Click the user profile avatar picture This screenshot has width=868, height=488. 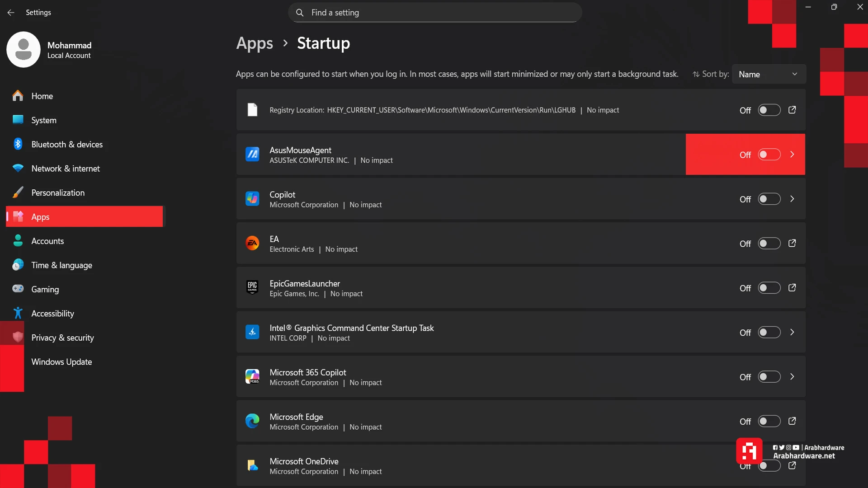24,50
